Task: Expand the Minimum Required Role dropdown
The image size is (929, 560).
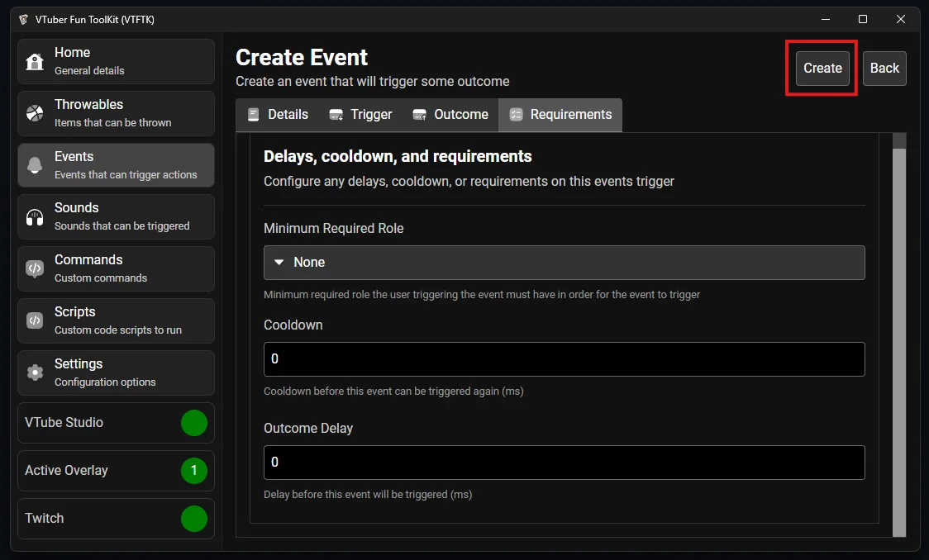Action: tap(564, 263)
